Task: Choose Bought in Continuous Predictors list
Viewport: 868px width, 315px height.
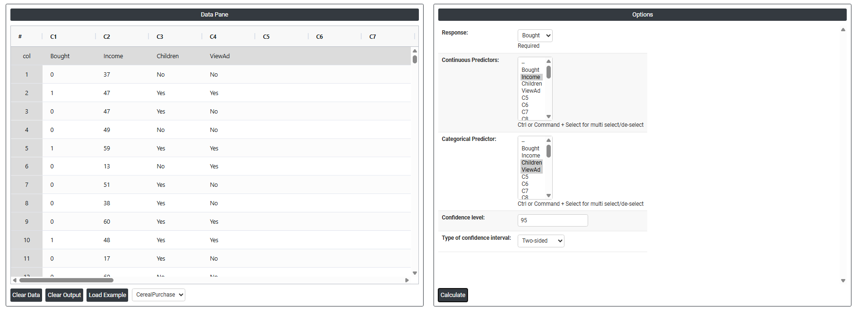Action: tap(530, 70)
